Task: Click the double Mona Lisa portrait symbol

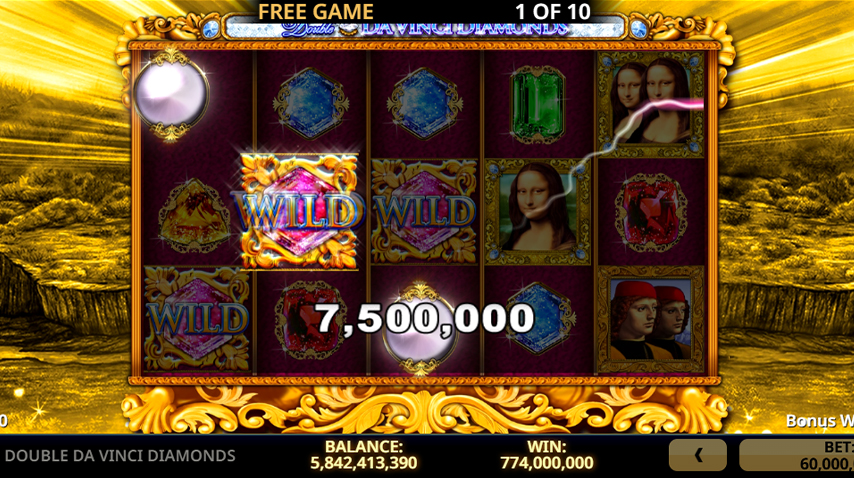Action: (651, 104)
